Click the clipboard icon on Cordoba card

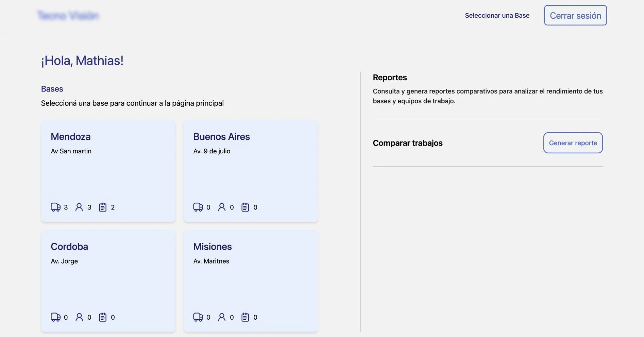(x=103, y=317)
